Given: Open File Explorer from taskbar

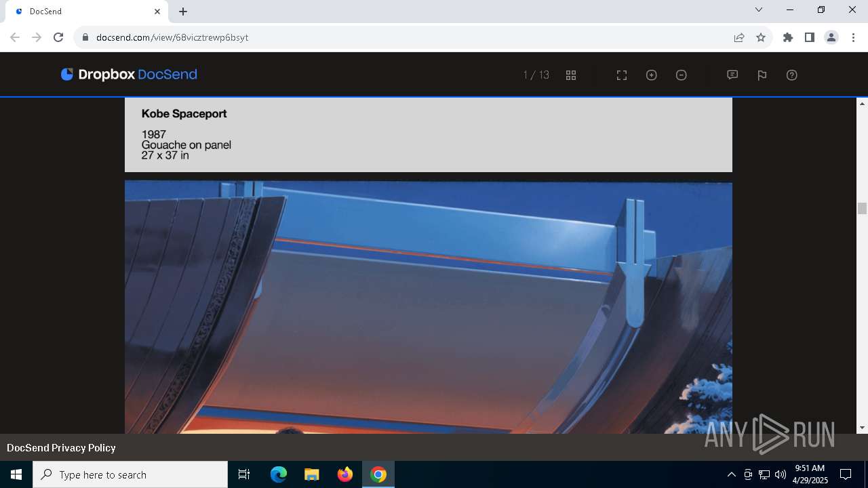Looking at the screenshot, I should coord(312,474).
